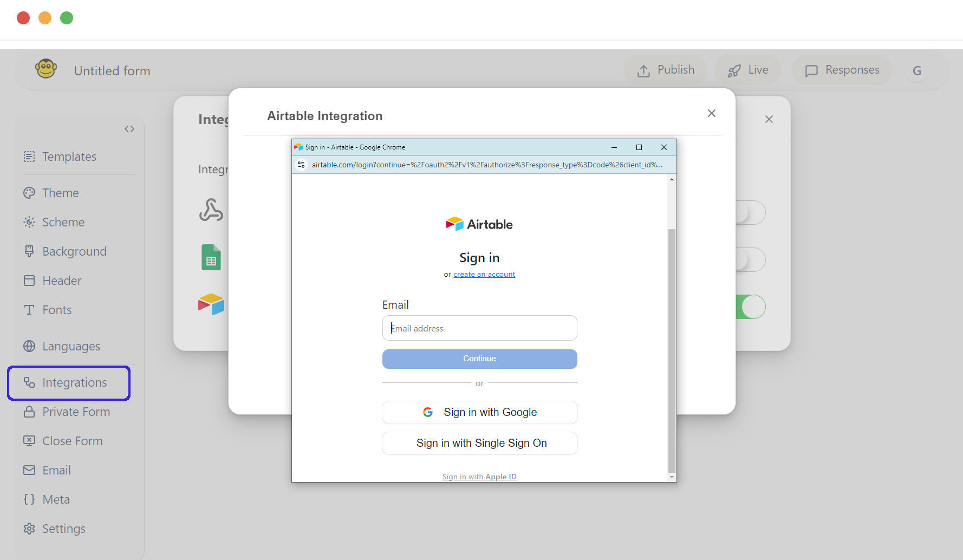Screen dimensions: 963x560
Task: Close the Airtable sign-in Chrome window
Action: [x=664, y=147]
